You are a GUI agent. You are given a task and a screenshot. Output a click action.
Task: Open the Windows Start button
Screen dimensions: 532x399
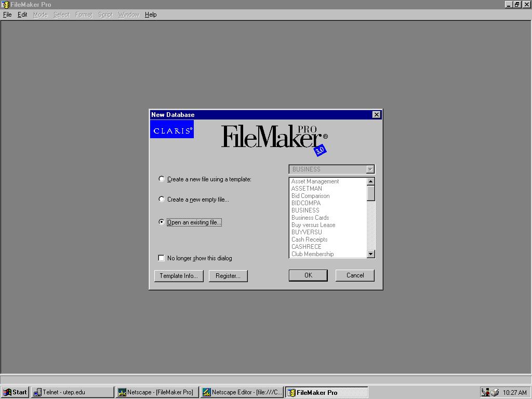click(x=15, y=392)
